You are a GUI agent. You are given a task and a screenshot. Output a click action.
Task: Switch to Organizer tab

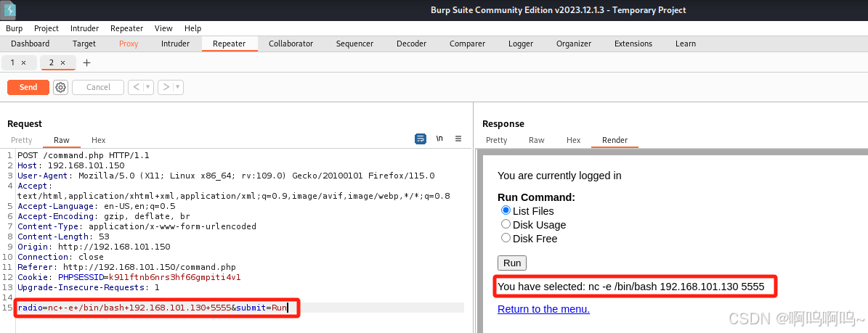tap(574, 44)
